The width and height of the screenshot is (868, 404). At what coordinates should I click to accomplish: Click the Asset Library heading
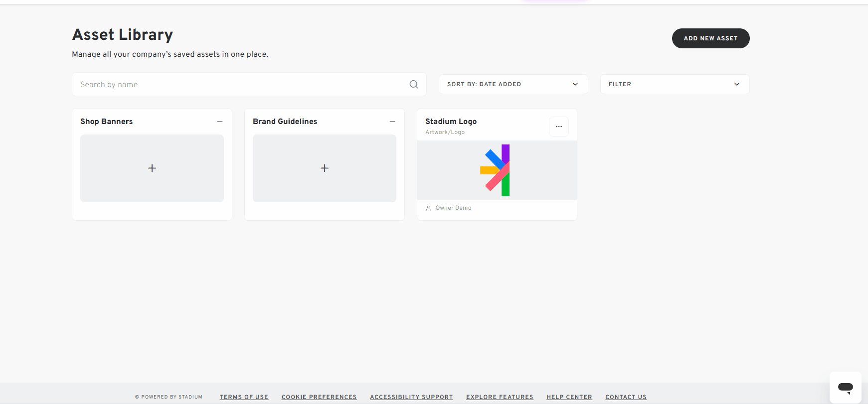(x=122, y=34)
